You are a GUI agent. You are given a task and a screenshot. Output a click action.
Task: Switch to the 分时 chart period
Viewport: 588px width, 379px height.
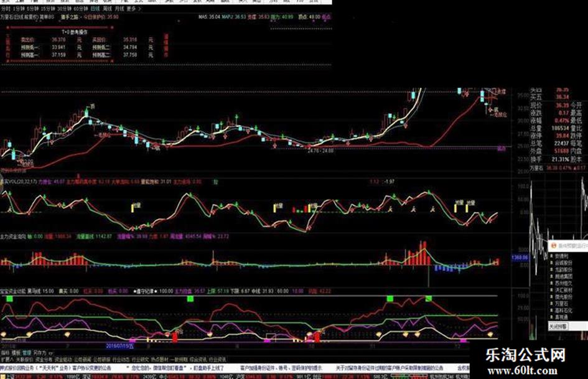coord(6,8)
